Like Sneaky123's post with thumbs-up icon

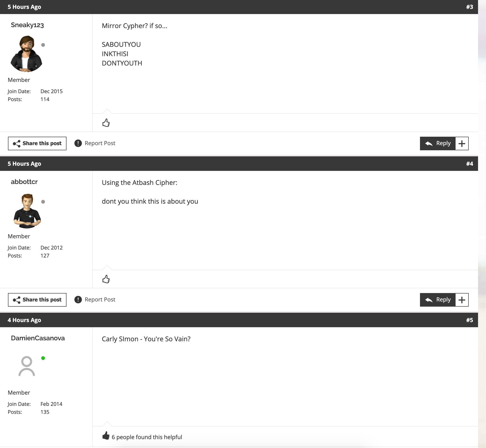[106, 123]
